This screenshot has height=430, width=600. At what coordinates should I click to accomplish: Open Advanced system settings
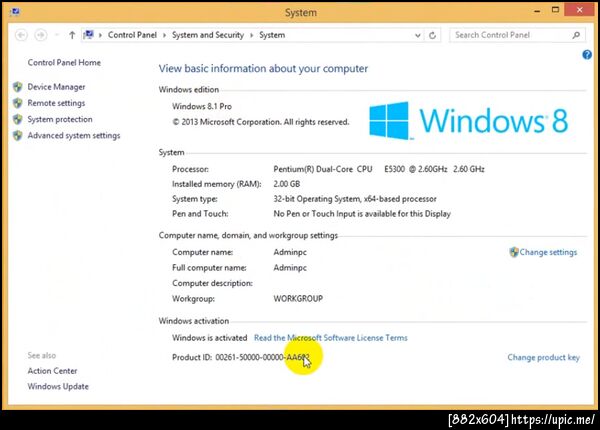(x=74, y=135)
